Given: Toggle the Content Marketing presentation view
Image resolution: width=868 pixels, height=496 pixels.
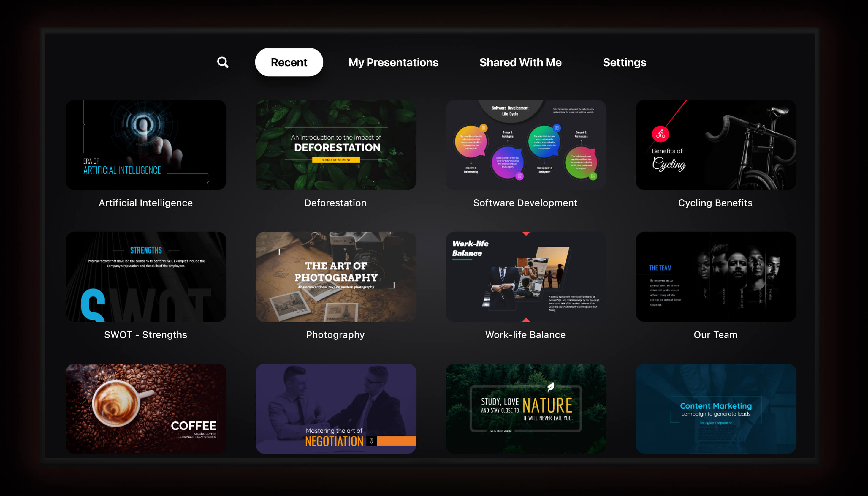Looking at the screenshot, I should point(715,409).
